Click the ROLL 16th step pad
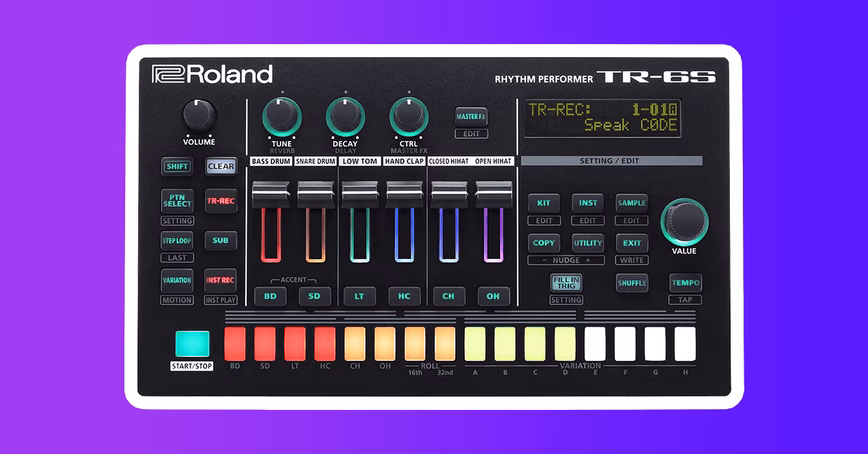 tap(415, 344)
